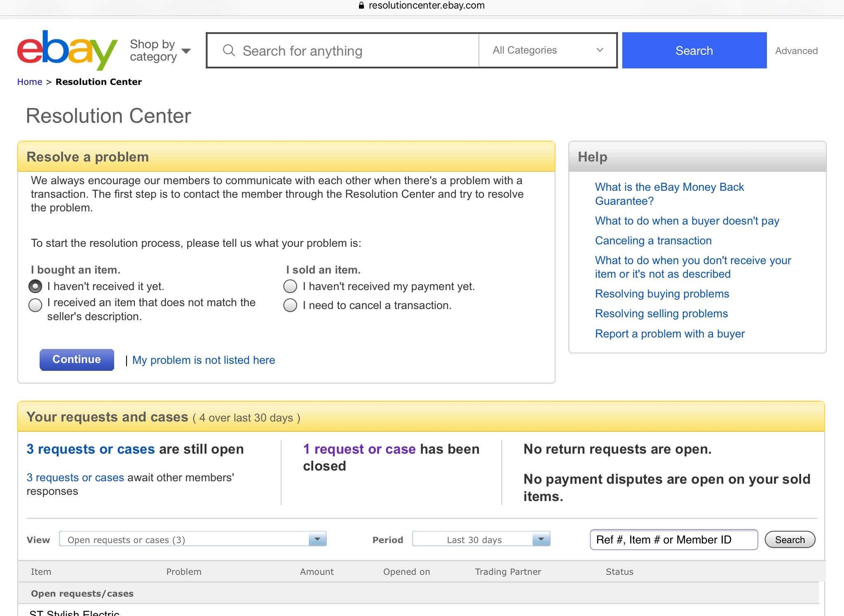Select 'I haven't received it yet' radio
Screen dimensions: 844x616
[x=35, y=286]
